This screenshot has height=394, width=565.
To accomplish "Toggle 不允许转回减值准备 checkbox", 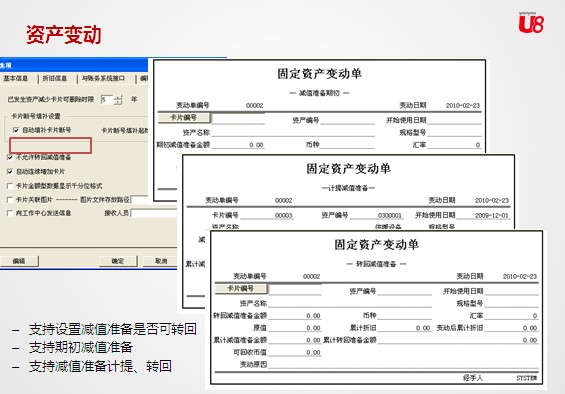I will (10, 157).
